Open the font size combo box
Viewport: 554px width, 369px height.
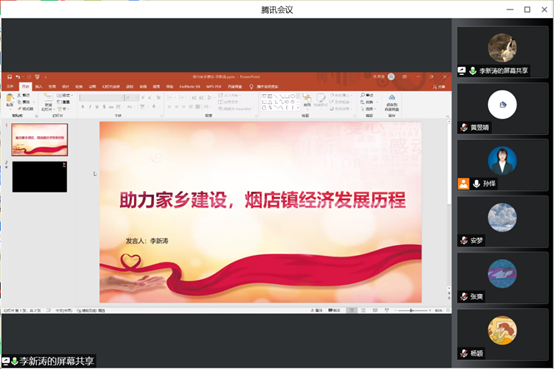[x=131, y=97]
